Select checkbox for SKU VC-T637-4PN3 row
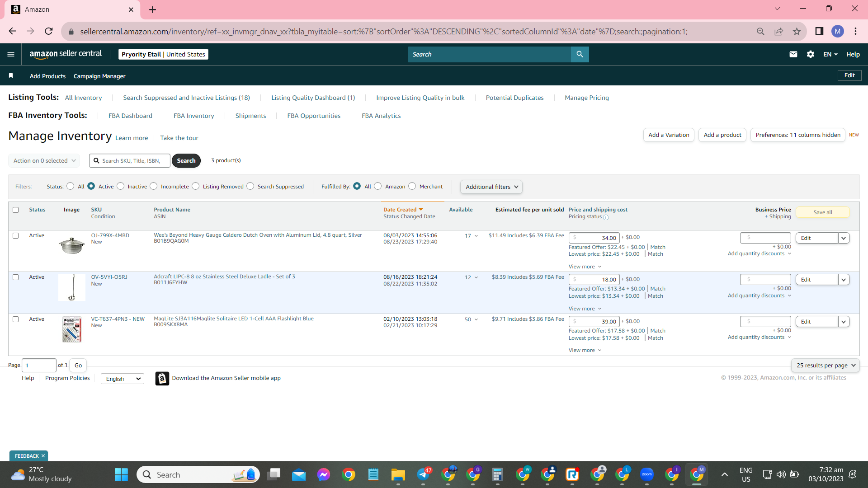Screen dimensions: 868x488 click(x=16, y=319)
